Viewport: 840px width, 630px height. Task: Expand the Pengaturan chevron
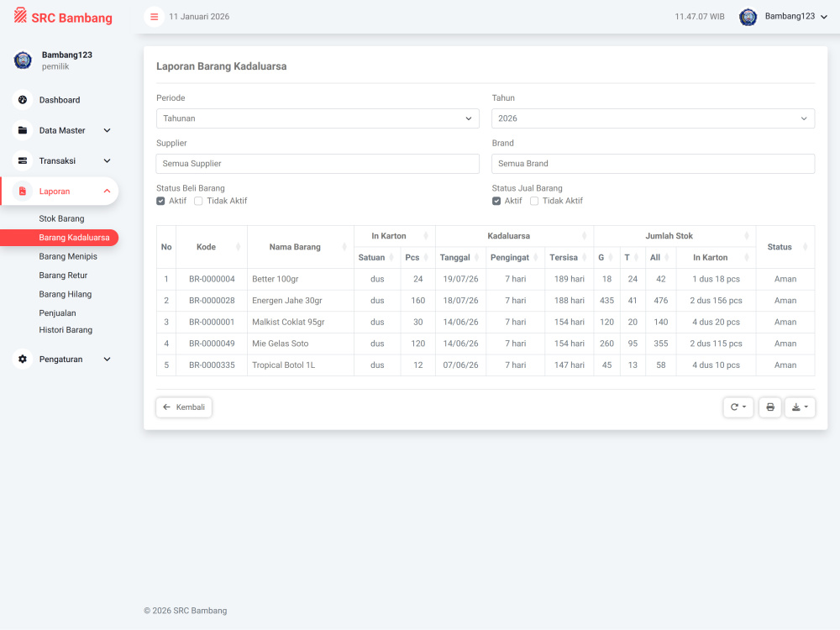(108, 359)
